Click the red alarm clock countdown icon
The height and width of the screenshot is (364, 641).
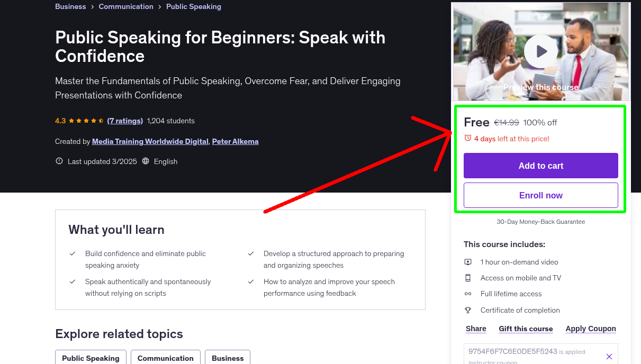click(468, 138)
